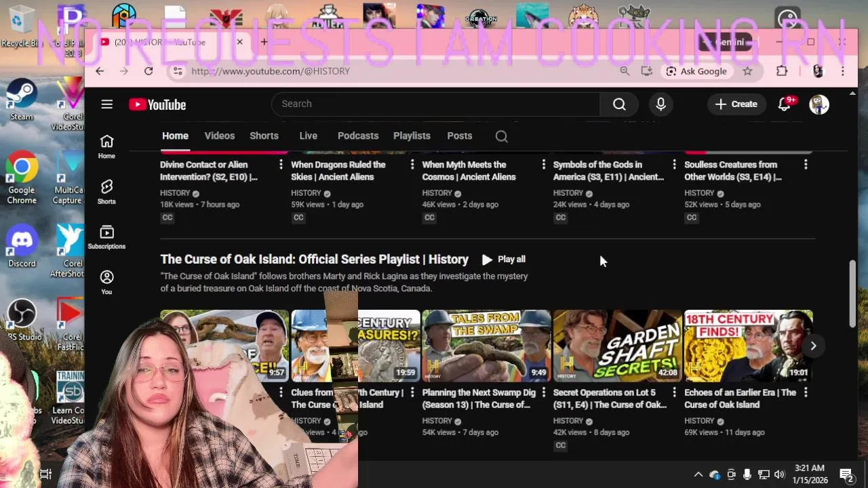The height and width of the screenshot is (488, 868).
Task: Open the When Dragons Ruled the Skies title
Action: click(x=338, y=171)
